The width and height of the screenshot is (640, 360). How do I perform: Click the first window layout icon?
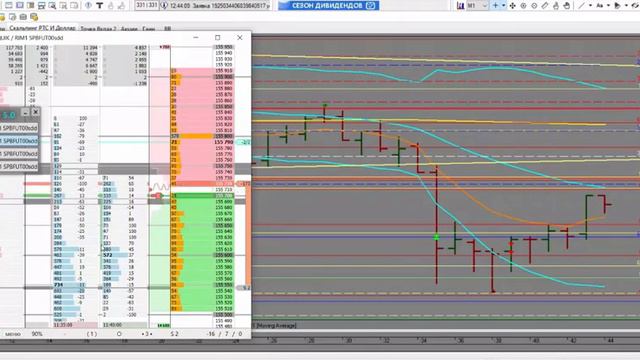coord(8,5)
